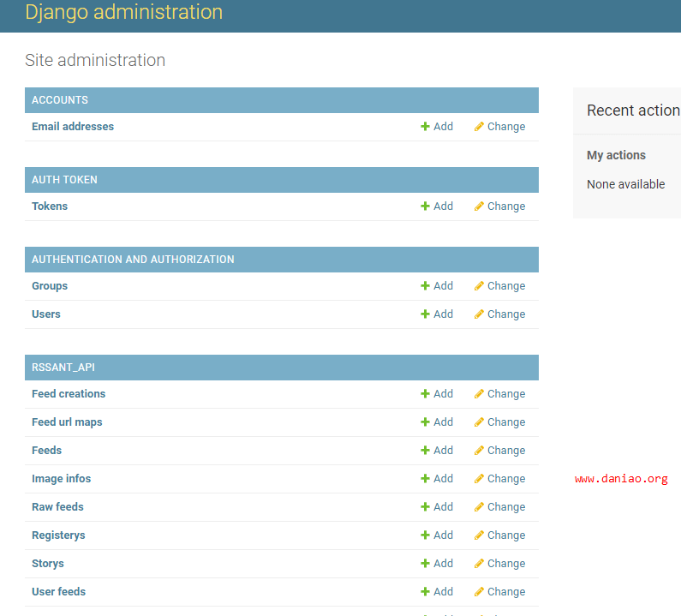The width and height of the screenshot is (681, 616).
Task: Click the green plus icon for Feed creations
Action: (425, 393)
